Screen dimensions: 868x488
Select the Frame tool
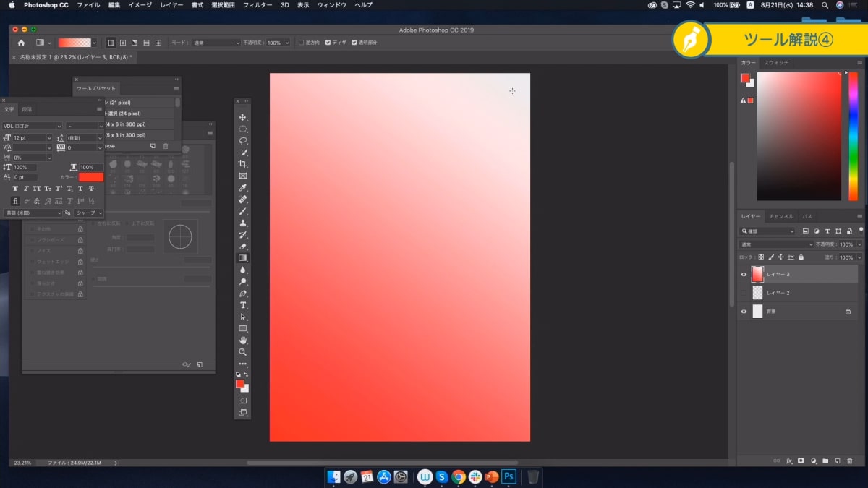click(243, 176)
